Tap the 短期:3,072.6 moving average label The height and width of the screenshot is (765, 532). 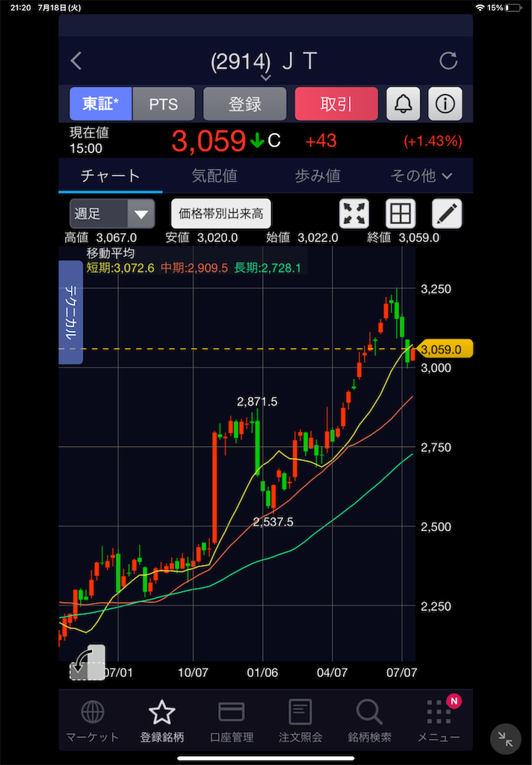click(x=120, y=268)
